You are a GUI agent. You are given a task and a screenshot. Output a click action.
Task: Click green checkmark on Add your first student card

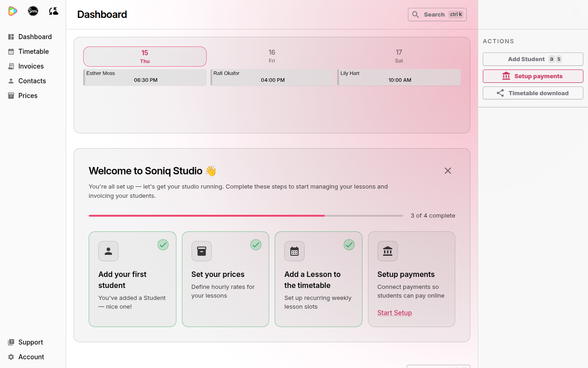(x=163, y=245)
